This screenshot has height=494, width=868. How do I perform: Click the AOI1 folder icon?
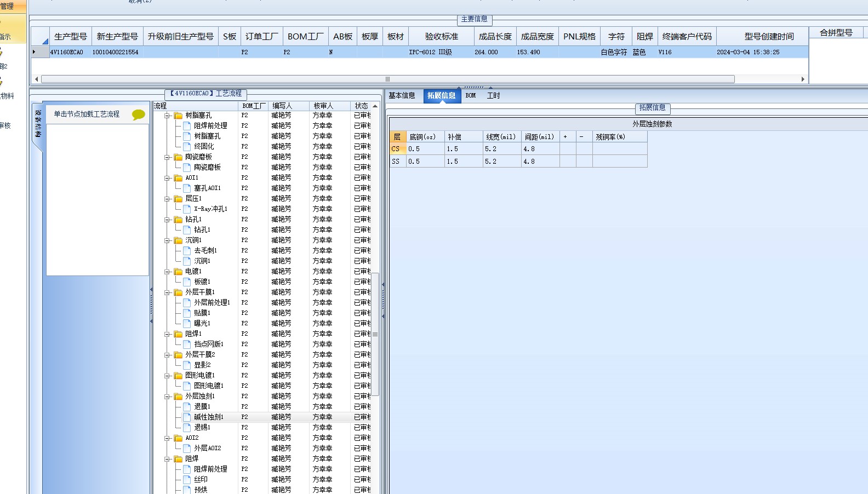pyautogui.click(x=178, y=178)
